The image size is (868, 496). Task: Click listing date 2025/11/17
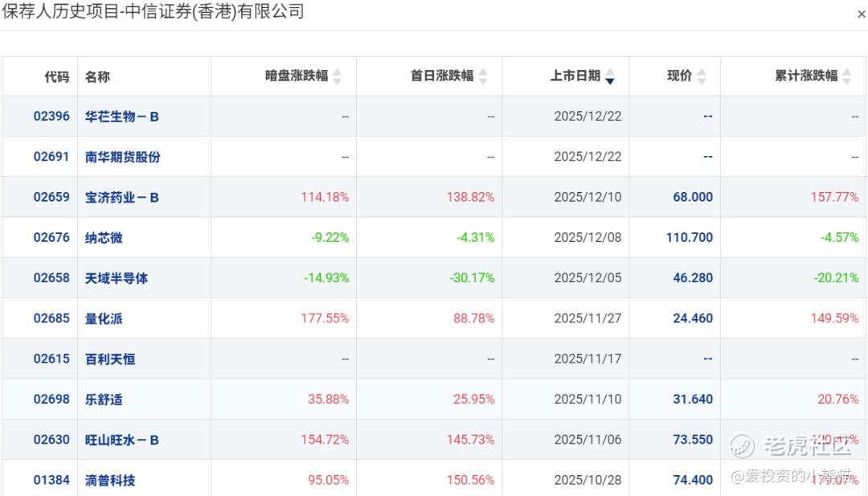click(x=588, y=359)
